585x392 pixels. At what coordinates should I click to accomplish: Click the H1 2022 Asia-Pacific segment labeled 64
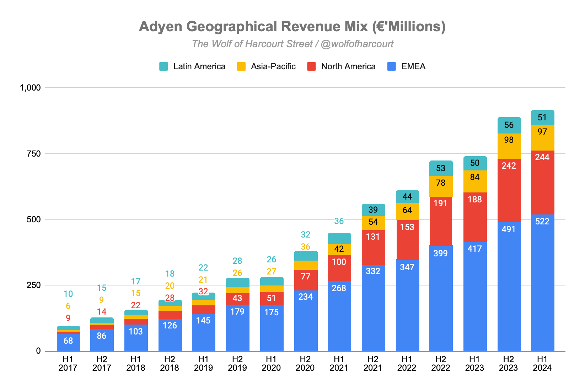[407, 212]
